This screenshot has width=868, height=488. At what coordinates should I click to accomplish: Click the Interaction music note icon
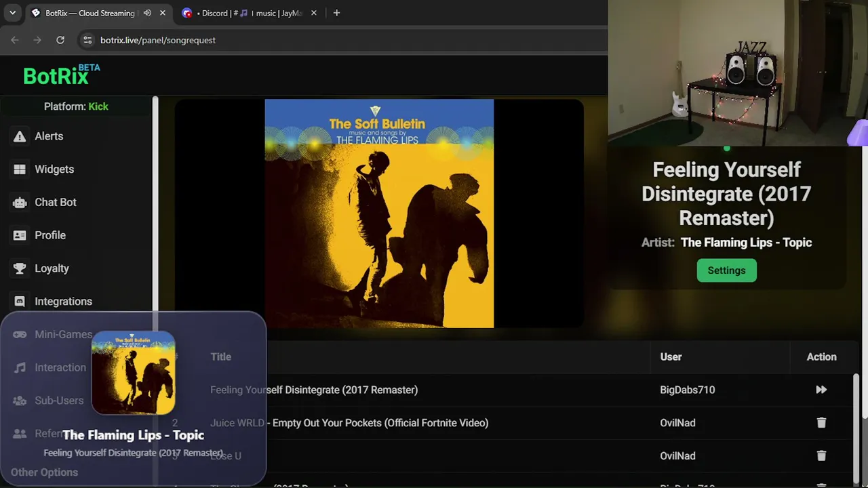(x=20, y=367)
